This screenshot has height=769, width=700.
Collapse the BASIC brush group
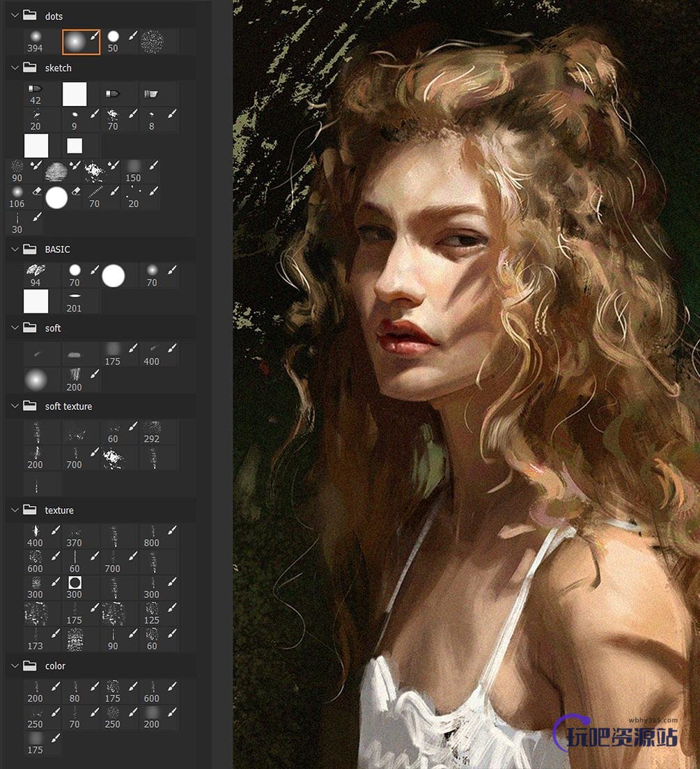coord(15,249)
